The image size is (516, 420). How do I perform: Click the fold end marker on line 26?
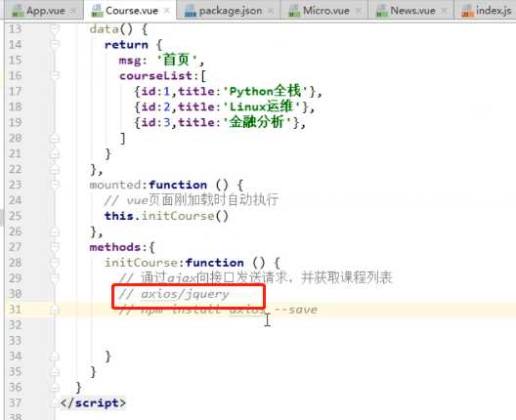click(55, 231)
